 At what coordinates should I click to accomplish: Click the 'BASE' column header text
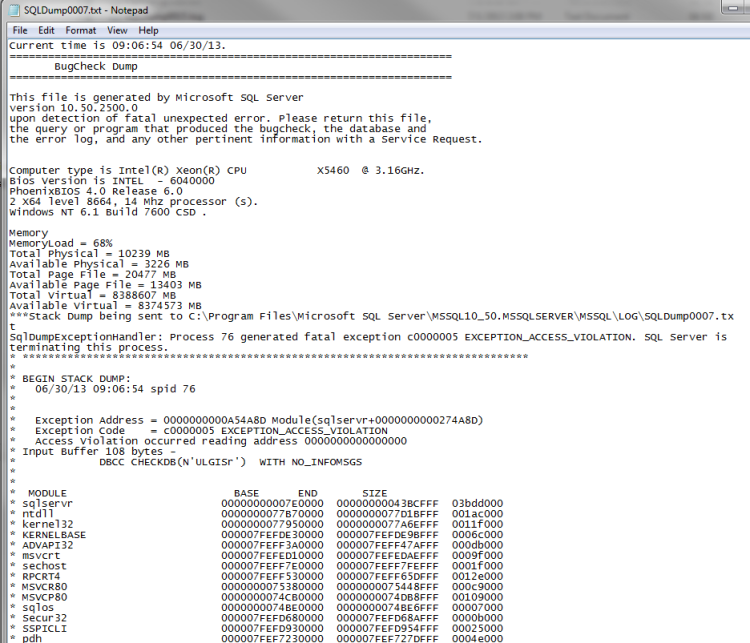(x=246, y=493)
